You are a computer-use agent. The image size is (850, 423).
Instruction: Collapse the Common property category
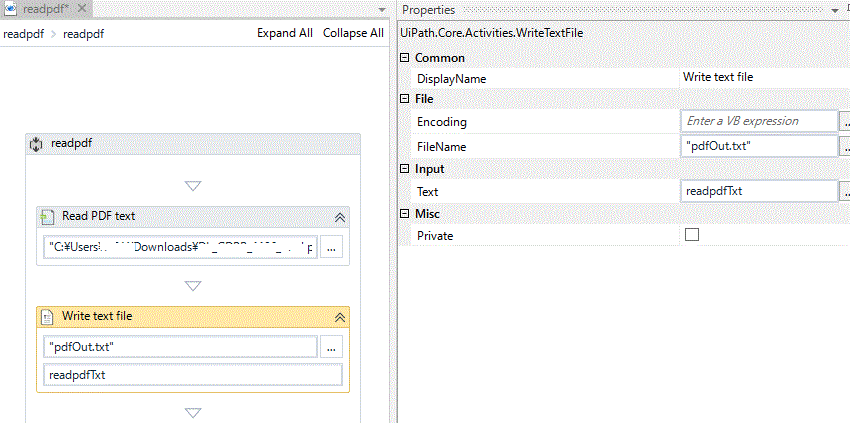[404, 57]
